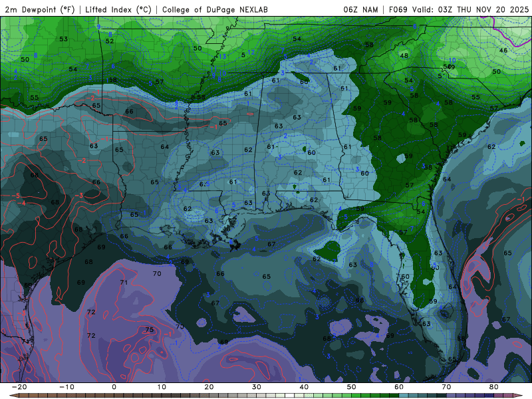Click the '-10' color scale label

pyautogui.click(x=66, y=387)
